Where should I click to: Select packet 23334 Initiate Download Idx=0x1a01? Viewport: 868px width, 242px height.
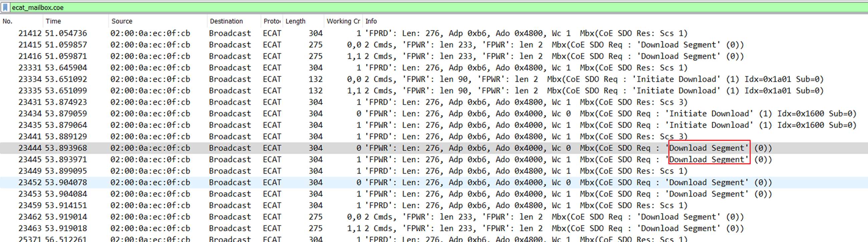(30, 79)
